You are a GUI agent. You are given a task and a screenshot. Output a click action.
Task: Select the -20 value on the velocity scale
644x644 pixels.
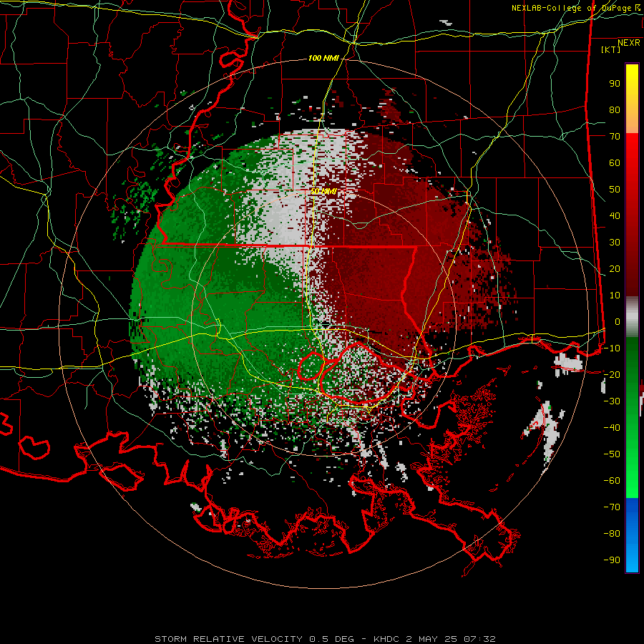(x=612, y=374)
